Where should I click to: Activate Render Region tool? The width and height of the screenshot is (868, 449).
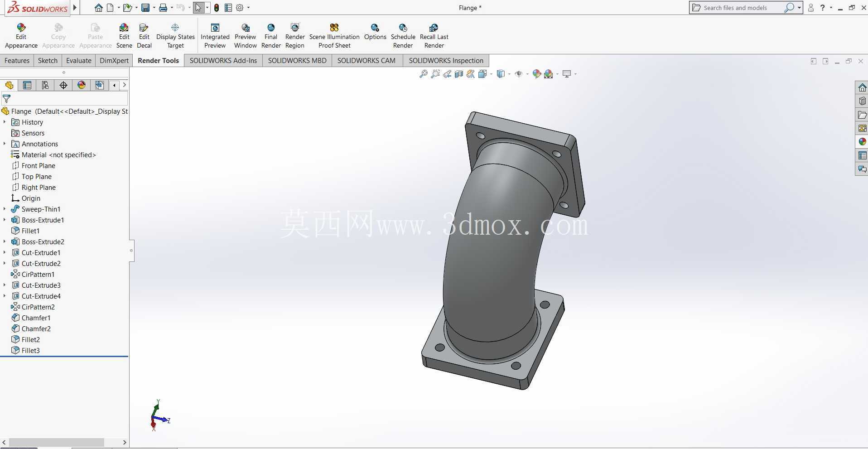tap(295, 36)
